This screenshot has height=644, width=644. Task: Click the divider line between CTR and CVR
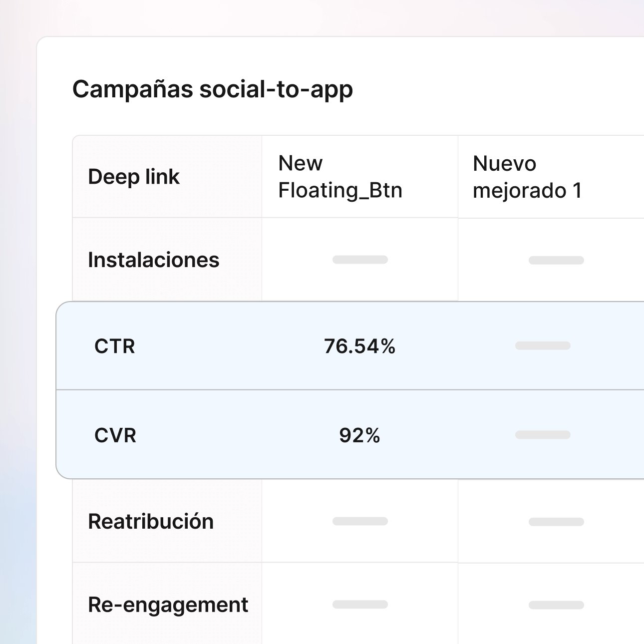click(349, 390)
